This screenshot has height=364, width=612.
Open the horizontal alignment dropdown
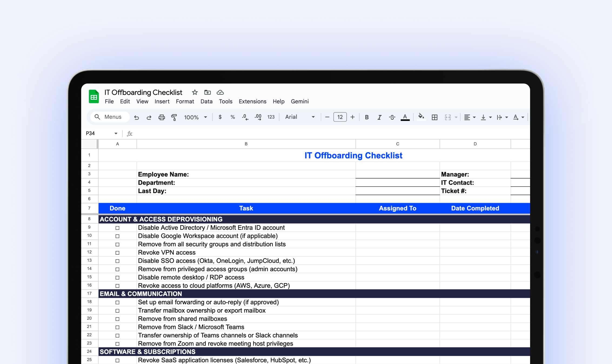point(470,117)
